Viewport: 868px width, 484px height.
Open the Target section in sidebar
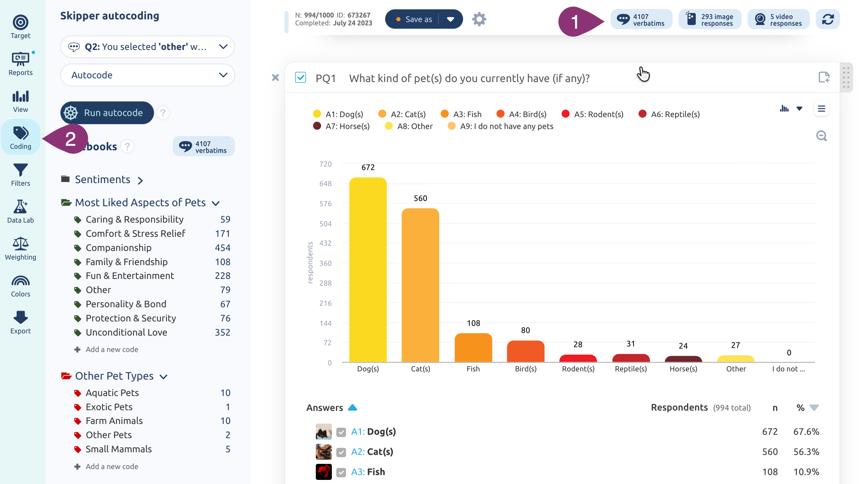(21, 27)
